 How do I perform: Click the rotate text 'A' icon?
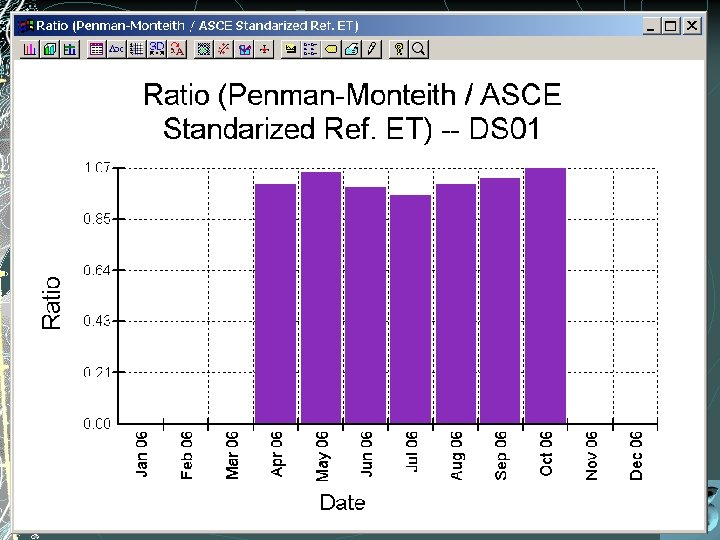click(177, 49)
